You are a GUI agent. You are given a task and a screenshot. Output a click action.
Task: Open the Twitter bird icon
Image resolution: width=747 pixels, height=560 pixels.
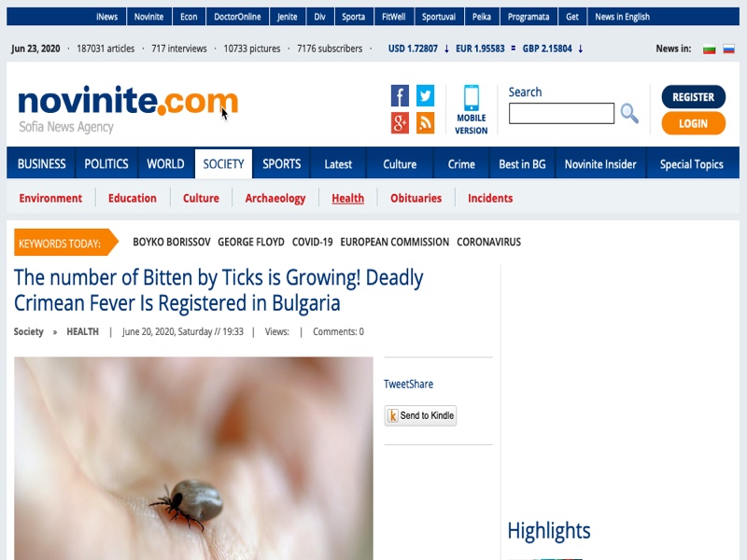[425, 96]
